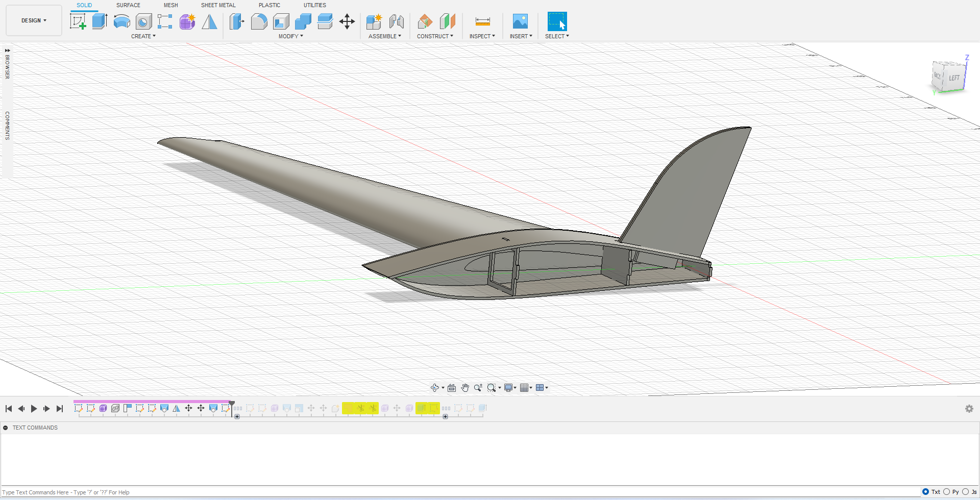The width and height of the screenshot is (980, 500).
Task: Select the Pan hand tool
Action: 464,388
